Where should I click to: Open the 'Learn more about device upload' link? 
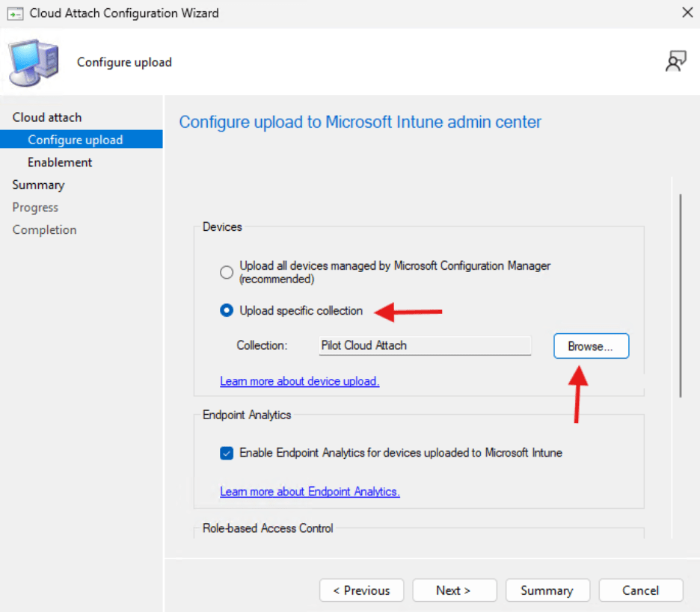(299, 381)
